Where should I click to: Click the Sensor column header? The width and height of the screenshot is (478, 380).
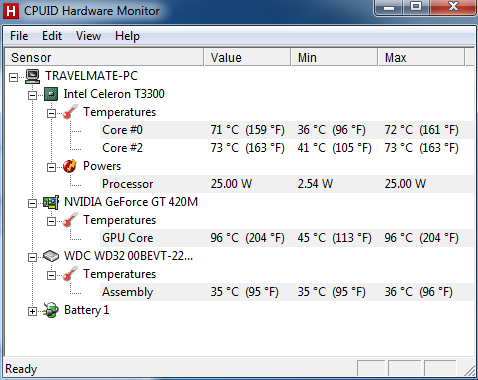(x=104, y=57)
